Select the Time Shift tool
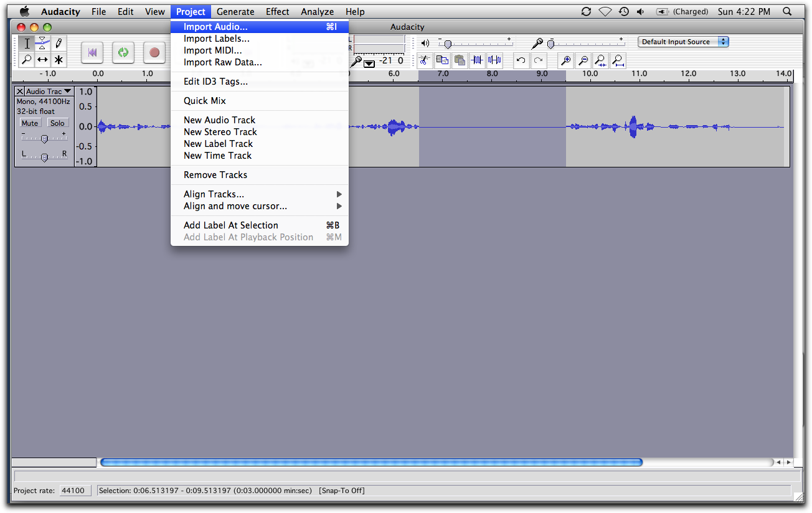The image size is (812, 513). [42, 60]
